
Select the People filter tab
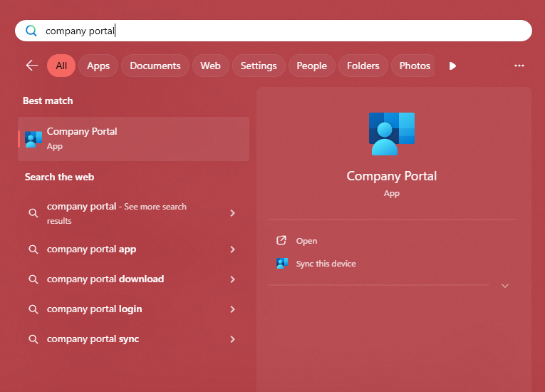pos(312,66)
